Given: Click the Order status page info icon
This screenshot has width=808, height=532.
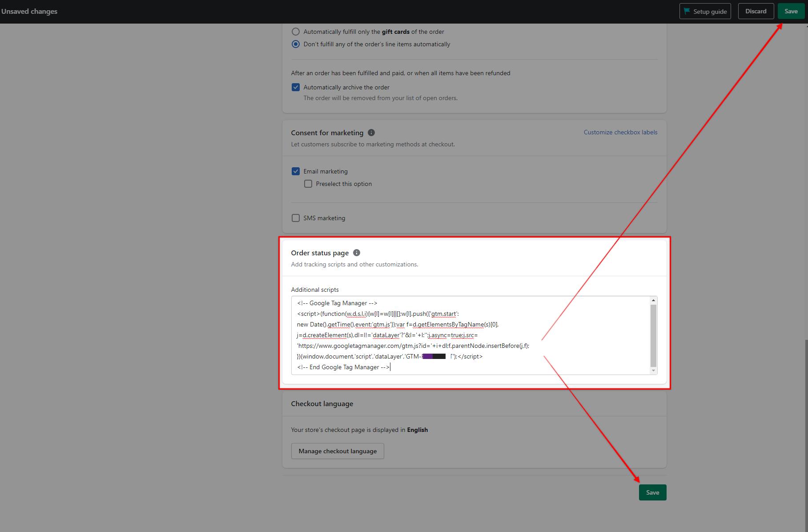Looking at the screenshot, I should coord(357,253).
